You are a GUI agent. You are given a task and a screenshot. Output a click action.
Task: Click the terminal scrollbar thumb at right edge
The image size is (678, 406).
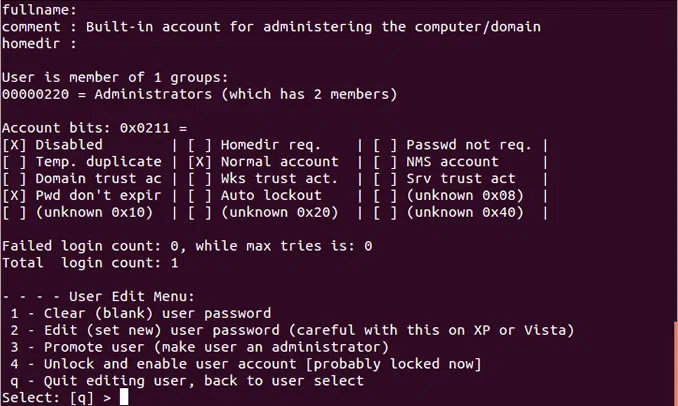(675, 362)
